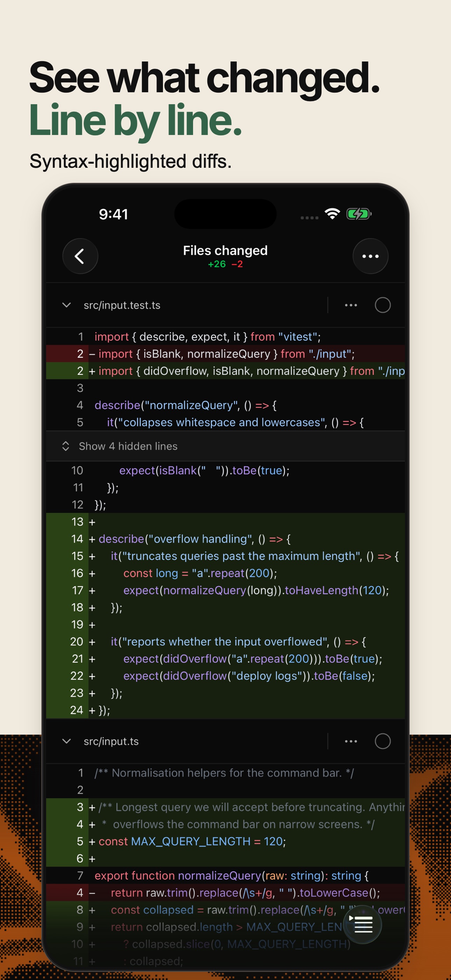The width and height of the screenshot is (451, 980).
Task: Select removed import isBlank, normalizeQuery line
Action: coord(225,354)
